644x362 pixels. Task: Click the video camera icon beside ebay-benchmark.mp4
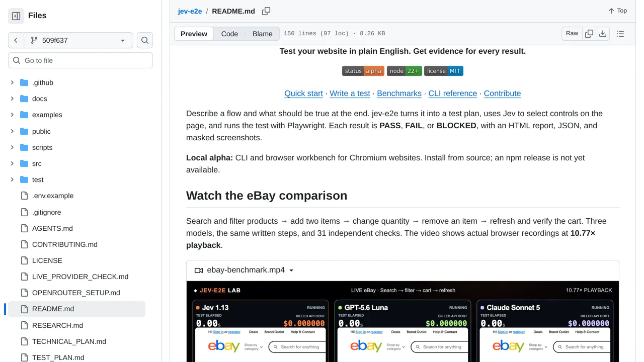coord(199,270)
